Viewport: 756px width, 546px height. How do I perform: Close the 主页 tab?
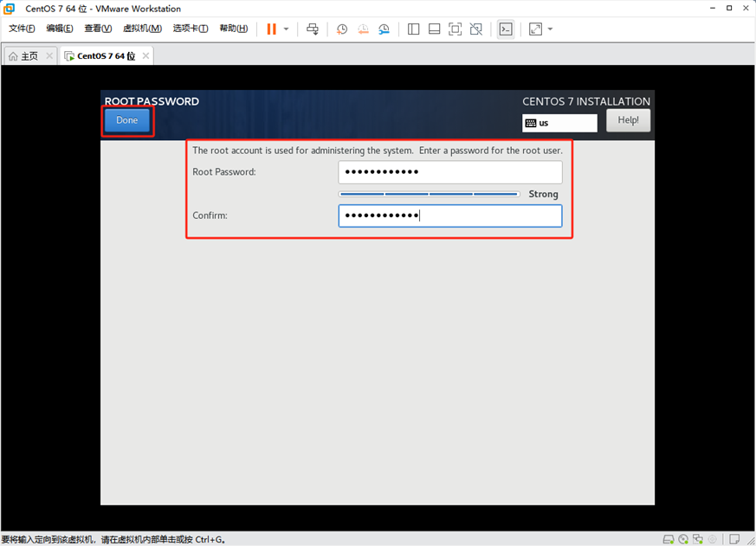tap(49, 56)
